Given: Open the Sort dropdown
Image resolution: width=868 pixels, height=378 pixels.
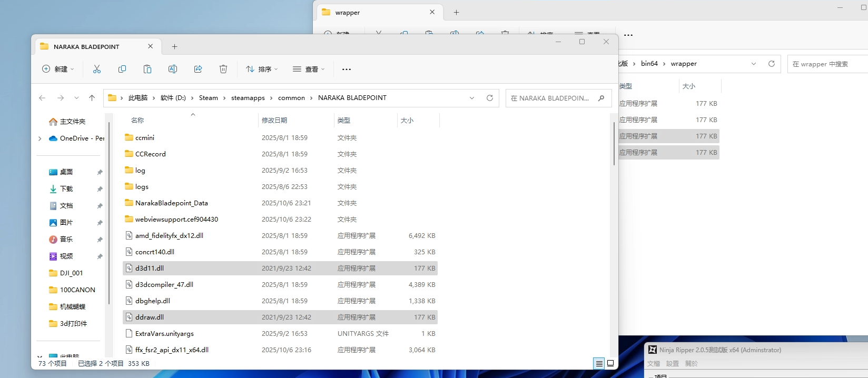Looking at the screenshot, I should tap(262, 69).
